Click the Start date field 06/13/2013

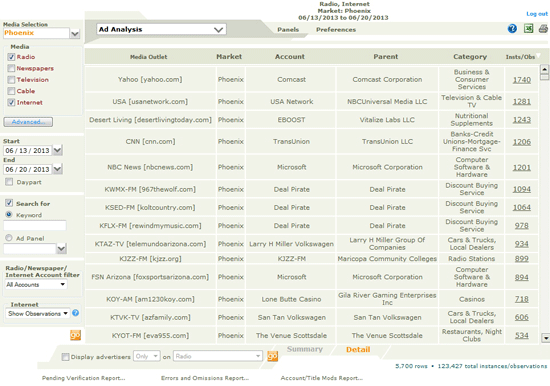tap(28, 151)
